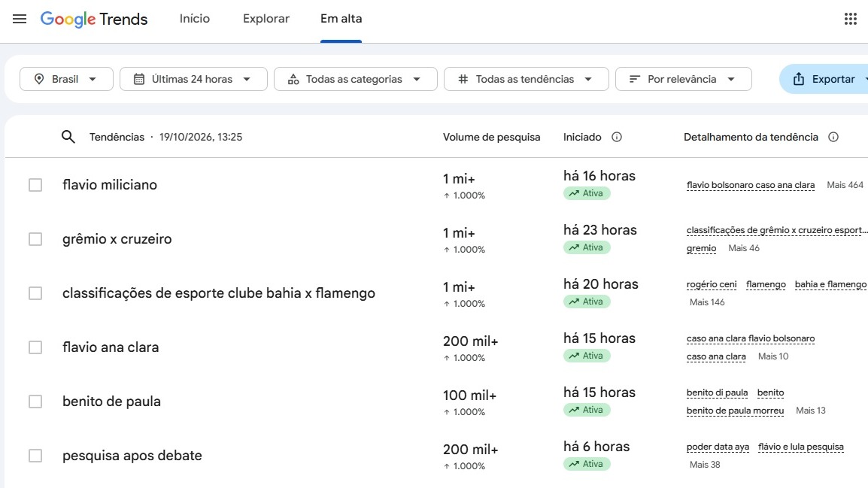Show Mais 10 related queries
This screenshot has width=868, height=488.
click(773, 356)
